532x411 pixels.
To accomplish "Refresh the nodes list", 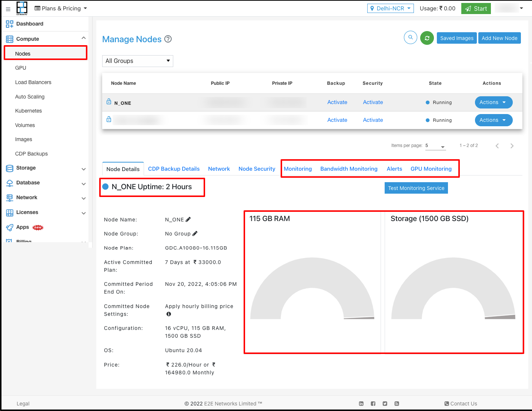I will (x=427, y=38).
